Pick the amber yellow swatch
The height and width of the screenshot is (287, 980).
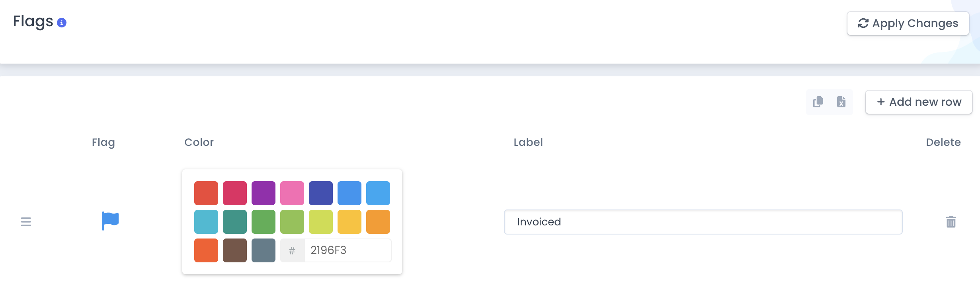tap(349, 222)
